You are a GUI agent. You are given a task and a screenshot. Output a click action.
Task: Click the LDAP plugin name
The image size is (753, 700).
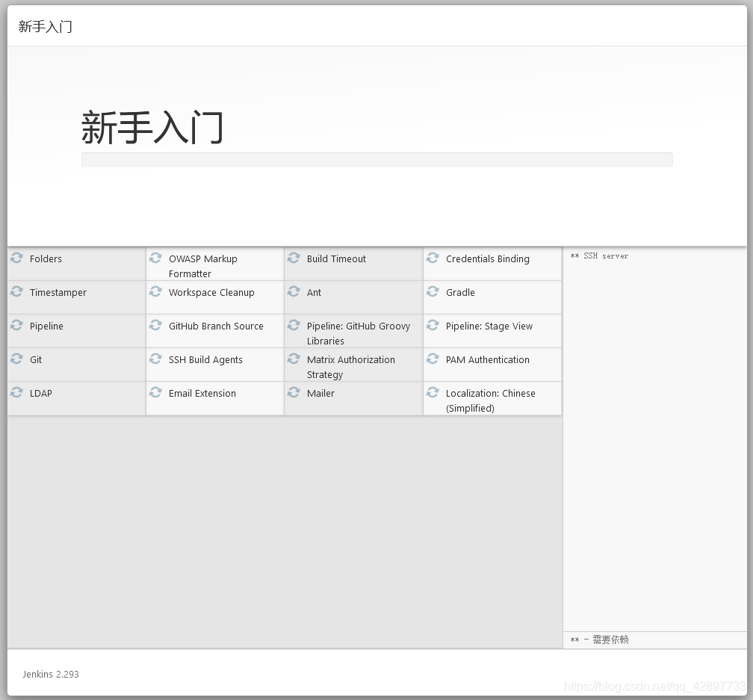41,393
